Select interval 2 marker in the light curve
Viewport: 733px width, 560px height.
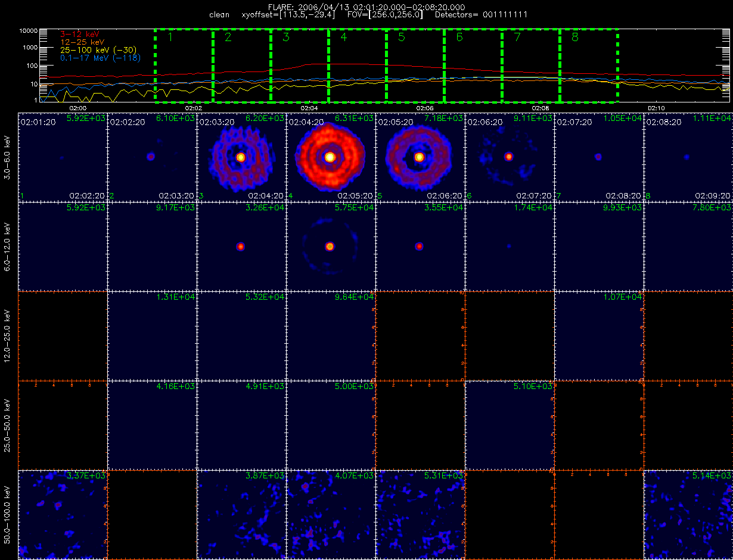pyautogui.click(x=228, y=38)
